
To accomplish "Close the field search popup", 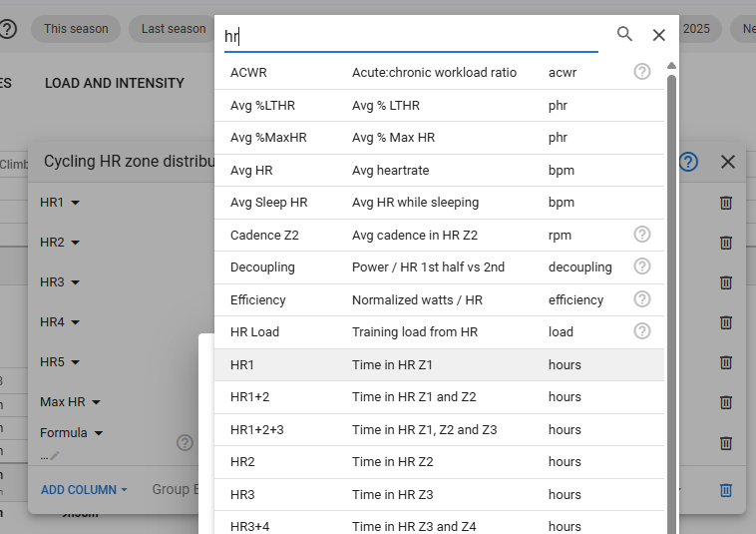I will pyautogui.click(x=658, y=35).
